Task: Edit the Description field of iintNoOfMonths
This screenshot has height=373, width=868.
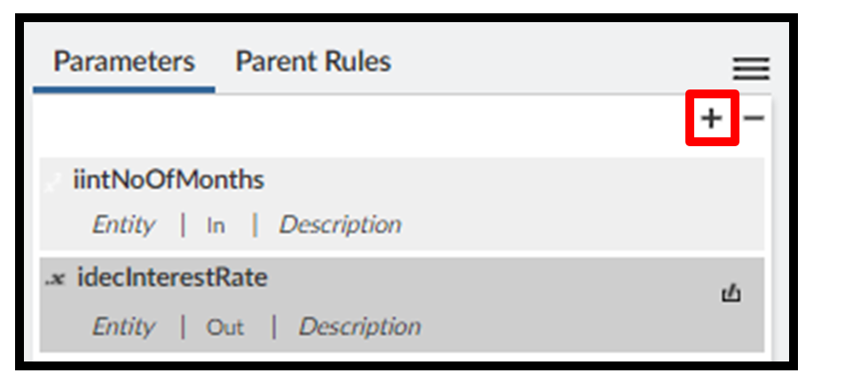Action: coord(340,225)
